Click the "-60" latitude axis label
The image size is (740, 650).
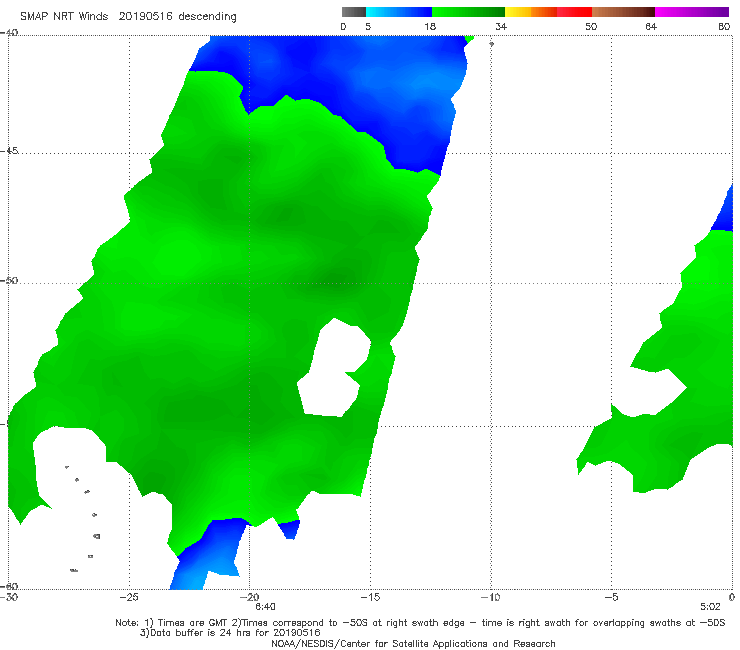[x=9, y=586]
